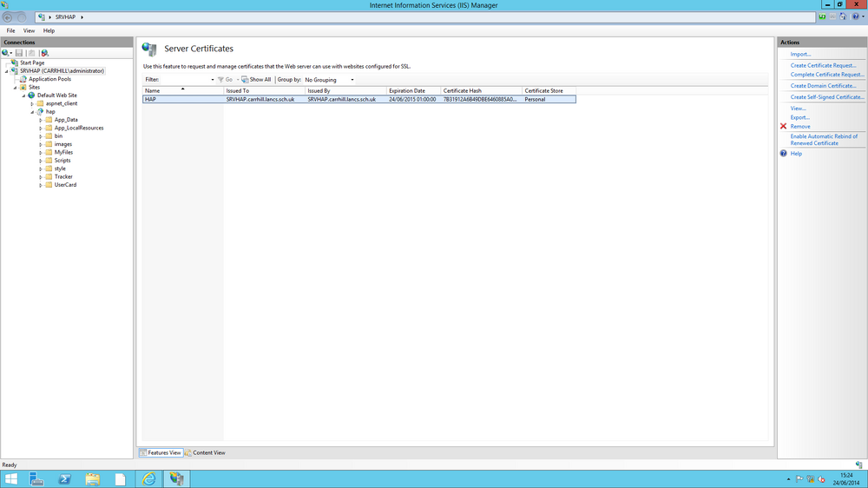Open the Help menu
Image resolution: width=868 pixels, height=488 pixels.
point(49,31)
